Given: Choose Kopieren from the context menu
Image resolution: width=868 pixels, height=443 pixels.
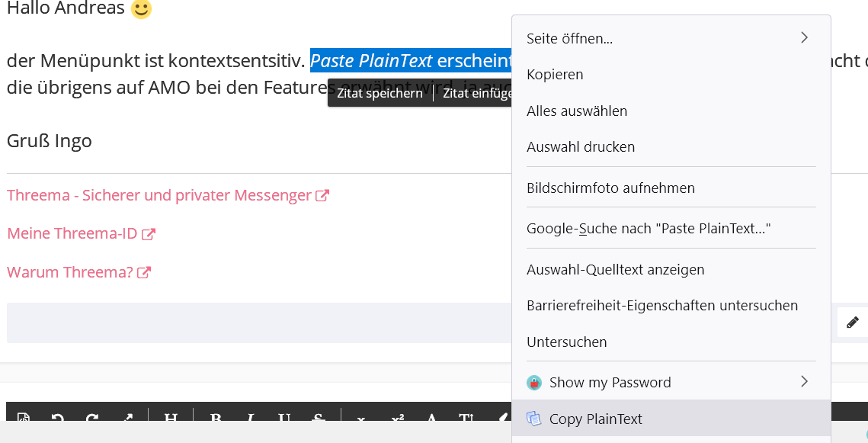Looking at the screenshot, I should (555, 74).
